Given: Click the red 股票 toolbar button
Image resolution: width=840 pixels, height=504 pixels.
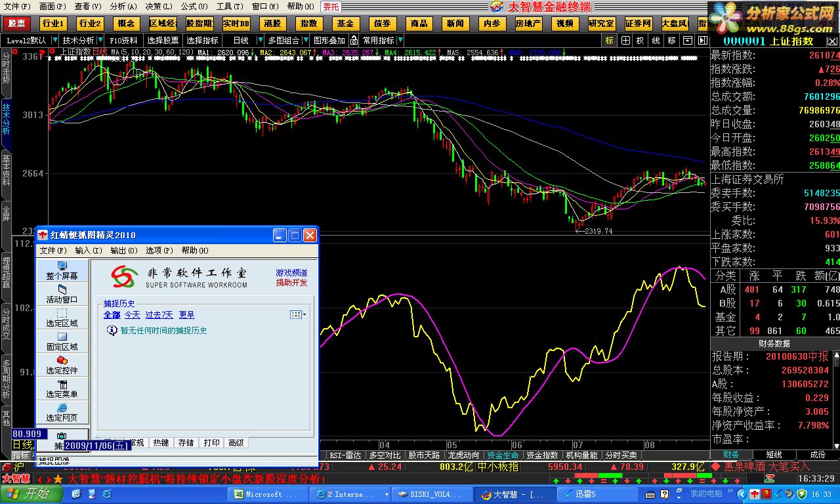Looking at the screenshot, I should (17, 24).
